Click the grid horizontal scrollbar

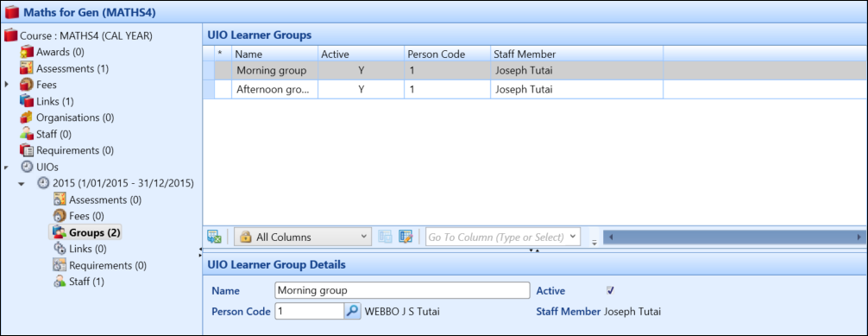click(x=733, y=237)
